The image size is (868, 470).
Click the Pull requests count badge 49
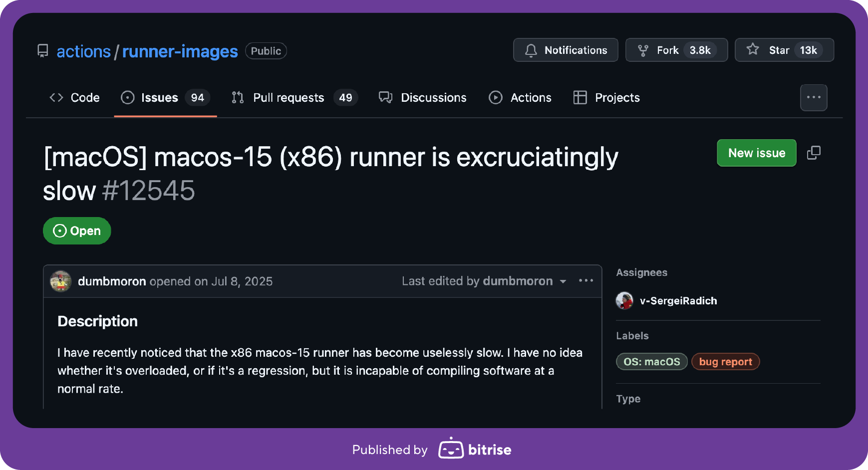pos(345,98)
